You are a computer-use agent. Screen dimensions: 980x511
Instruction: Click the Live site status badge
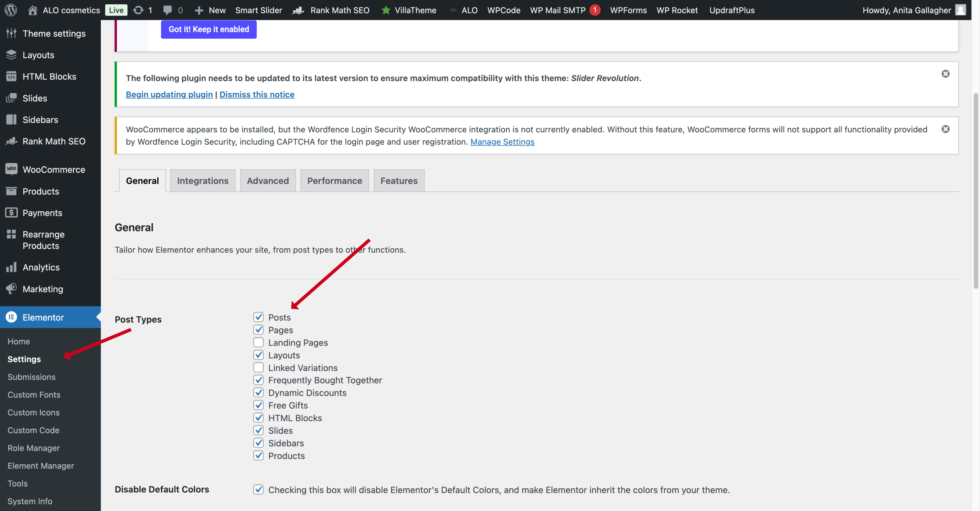[116, 10]
